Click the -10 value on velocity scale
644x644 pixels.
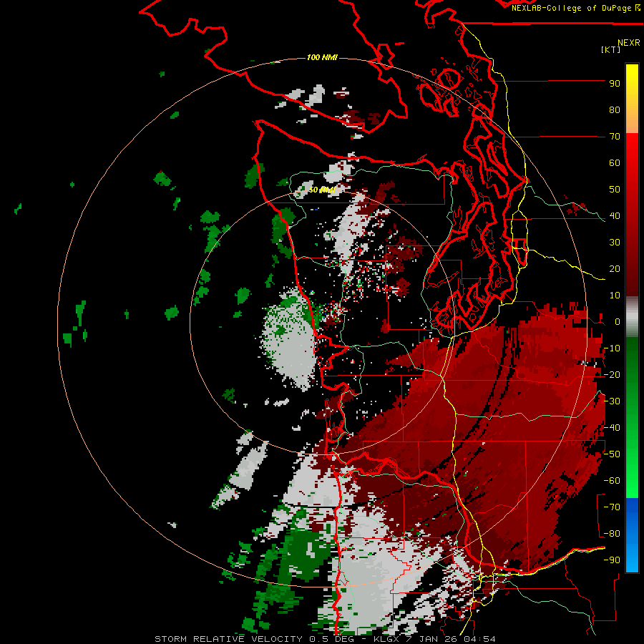click(x=612, y=348)
